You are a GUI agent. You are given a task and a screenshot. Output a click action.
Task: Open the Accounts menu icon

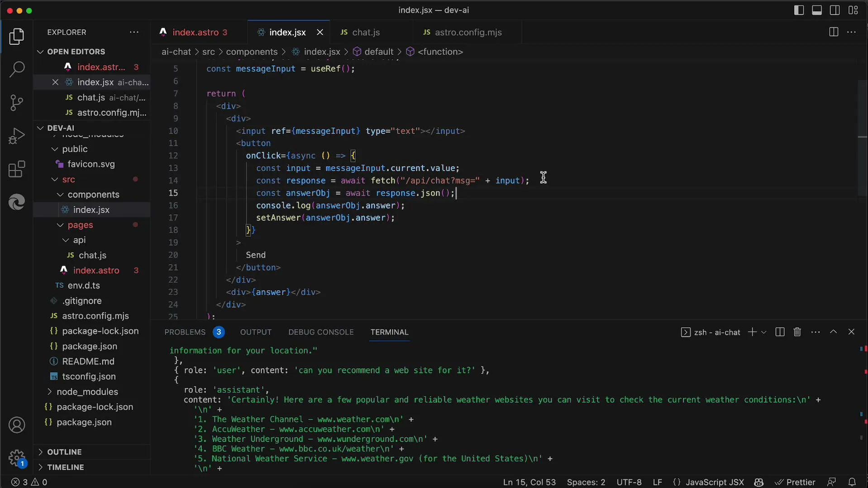point(17,425)
